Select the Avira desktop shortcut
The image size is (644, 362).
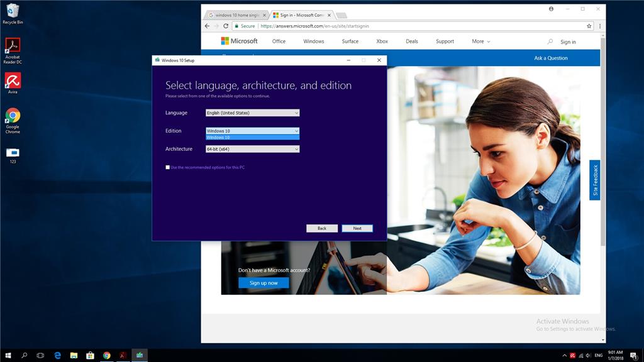[13, 84]
